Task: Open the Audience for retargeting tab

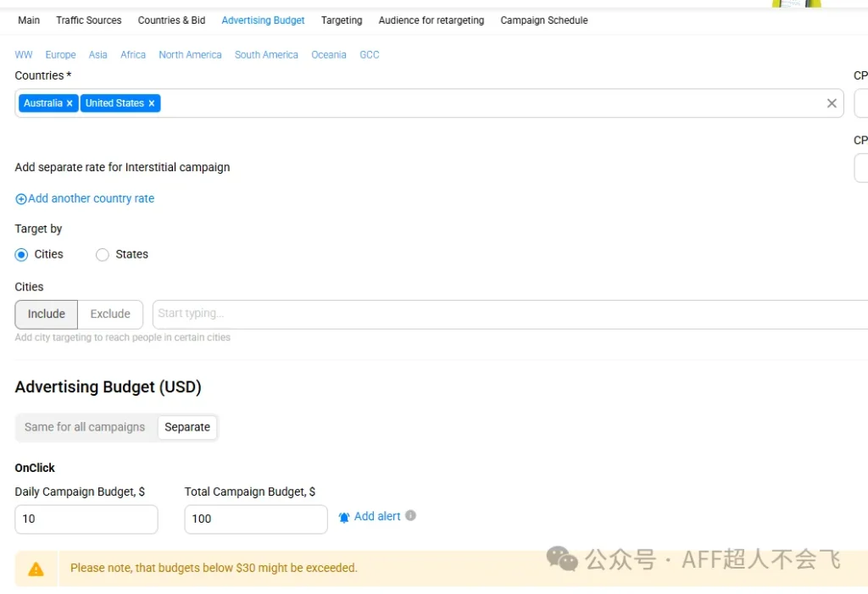Action: pos(431,20)
